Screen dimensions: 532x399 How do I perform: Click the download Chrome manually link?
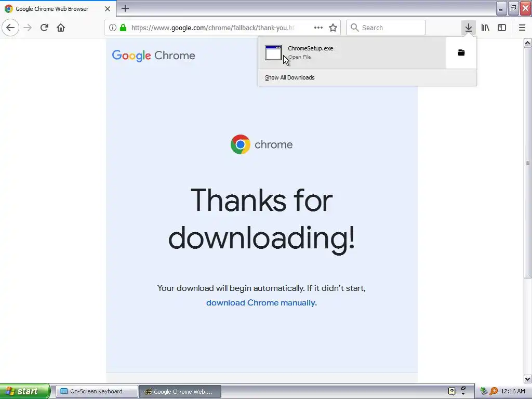coord(262,303)
